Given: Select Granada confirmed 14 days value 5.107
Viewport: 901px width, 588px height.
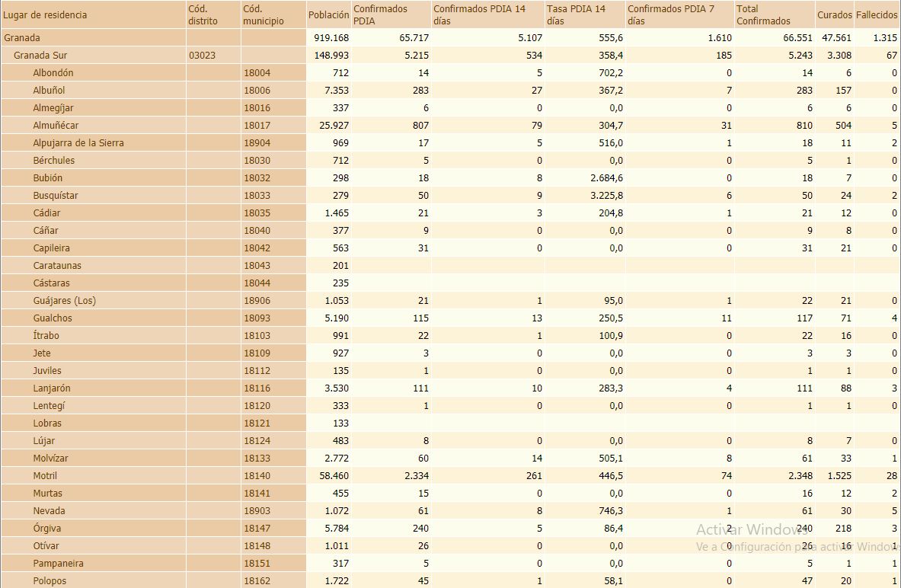Looking at the screenshot, I should [530, 38].
